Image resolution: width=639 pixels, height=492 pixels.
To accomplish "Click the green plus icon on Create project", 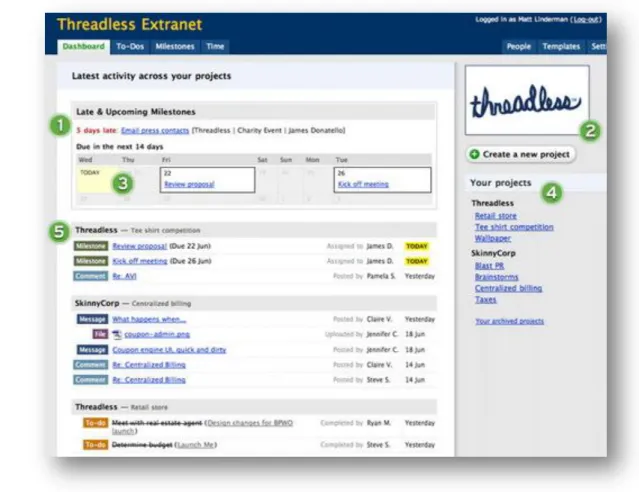I will (474, 154).
